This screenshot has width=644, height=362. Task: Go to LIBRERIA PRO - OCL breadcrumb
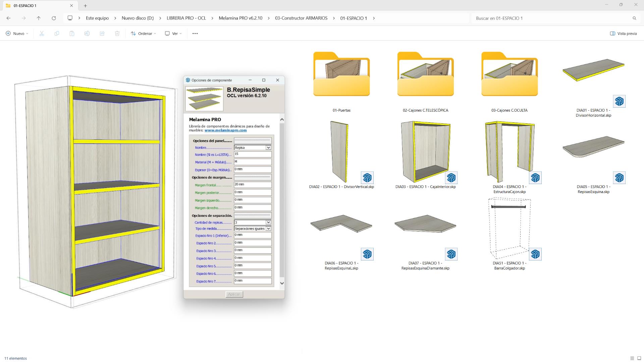186,18
